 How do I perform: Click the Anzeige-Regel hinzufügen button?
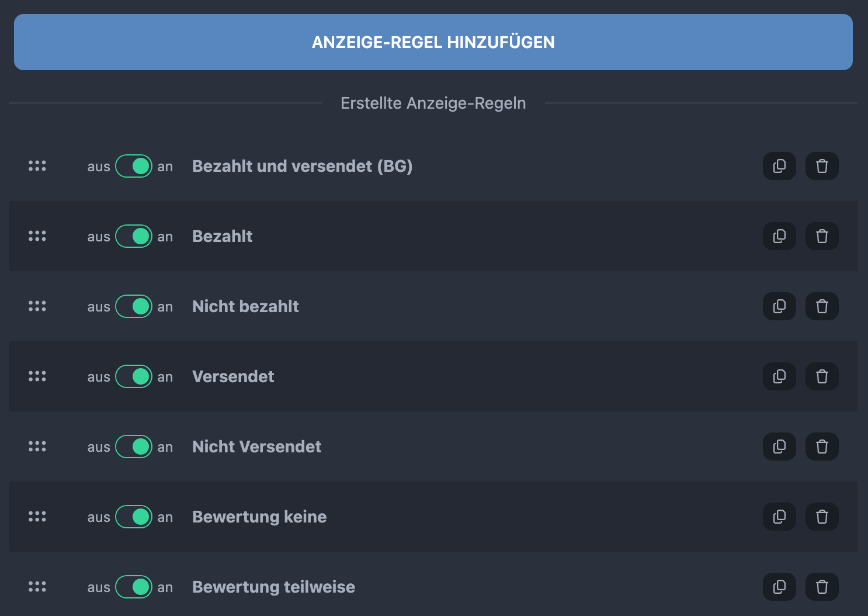(433, 42)
